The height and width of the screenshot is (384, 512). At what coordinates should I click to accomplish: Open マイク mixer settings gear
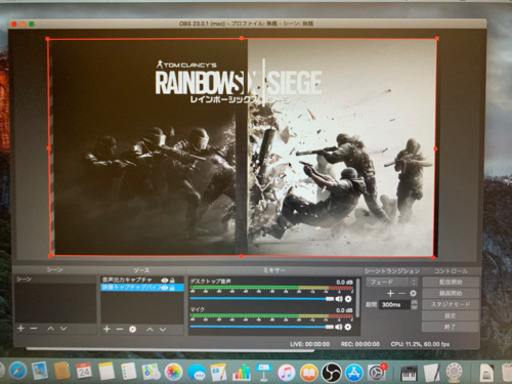tap(348, 327)
